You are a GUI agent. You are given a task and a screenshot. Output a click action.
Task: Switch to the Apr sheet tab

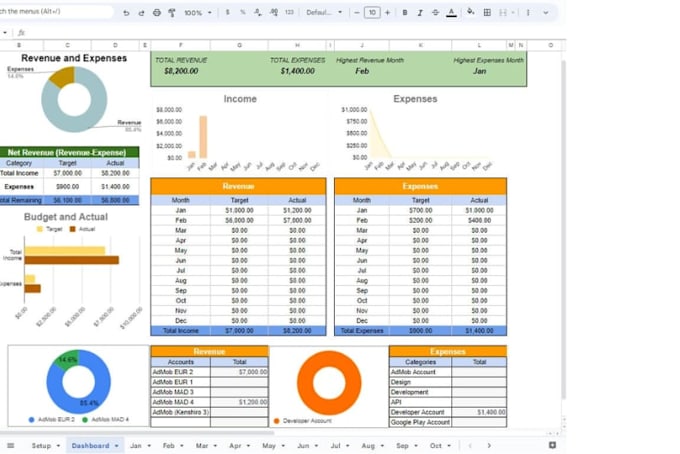point(235,445)
